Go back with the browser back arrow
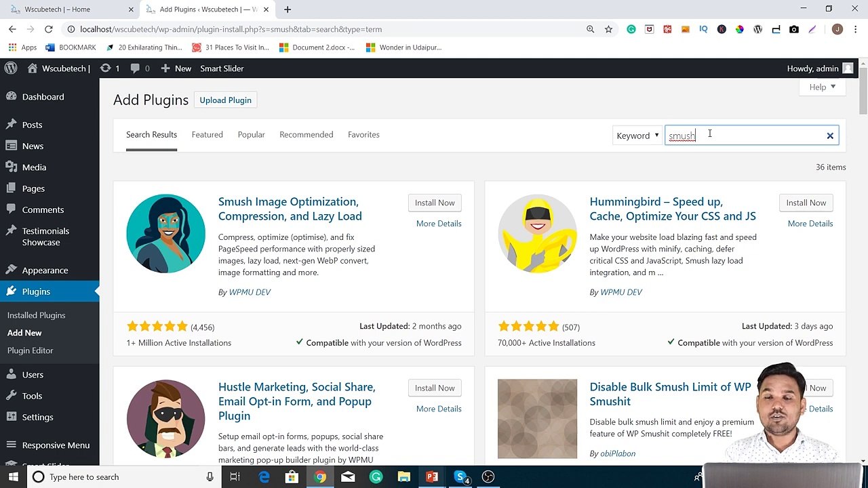This screenshot has height=488, width=868. [12, 29]
